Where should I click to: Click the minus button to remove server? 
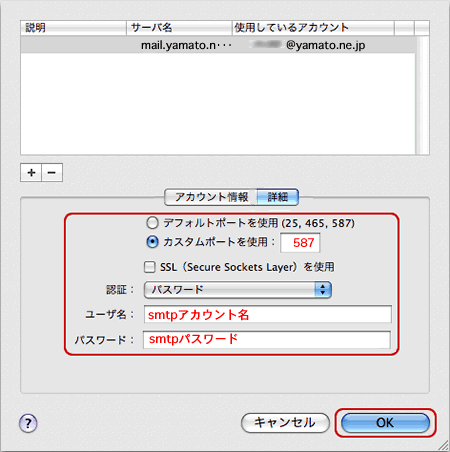[52, 173]
